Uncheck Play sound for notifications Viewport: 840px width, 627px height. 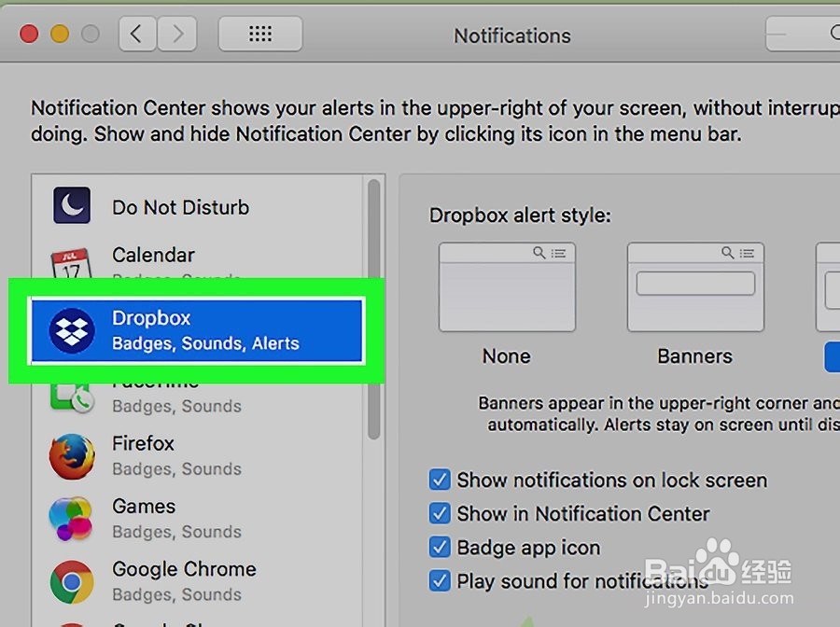click(440, 581)
